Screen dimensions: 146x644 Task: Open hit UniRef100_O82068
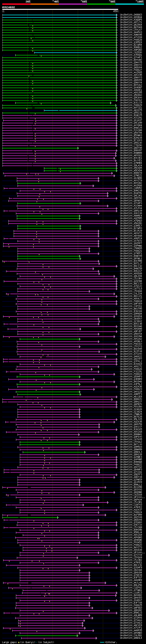(x=131, y=570)
